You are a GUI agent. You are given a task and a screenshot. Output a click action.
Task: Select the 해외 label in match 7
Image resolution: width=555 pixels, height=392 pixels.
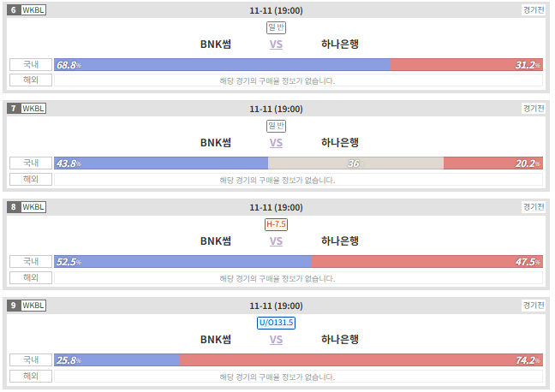31,179
